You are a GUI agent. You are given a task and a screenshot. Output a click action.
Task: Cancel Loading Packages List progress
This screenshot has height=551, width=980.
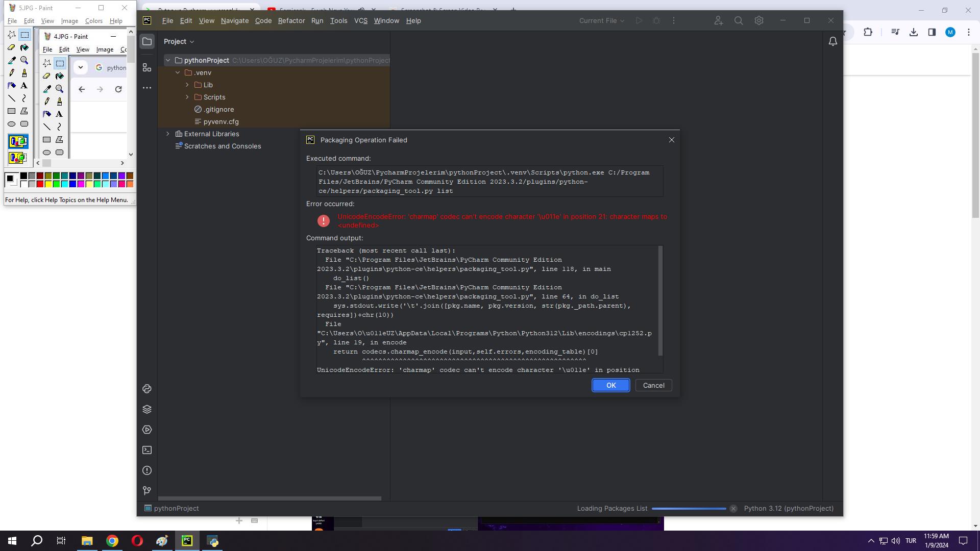coord(733,509)
